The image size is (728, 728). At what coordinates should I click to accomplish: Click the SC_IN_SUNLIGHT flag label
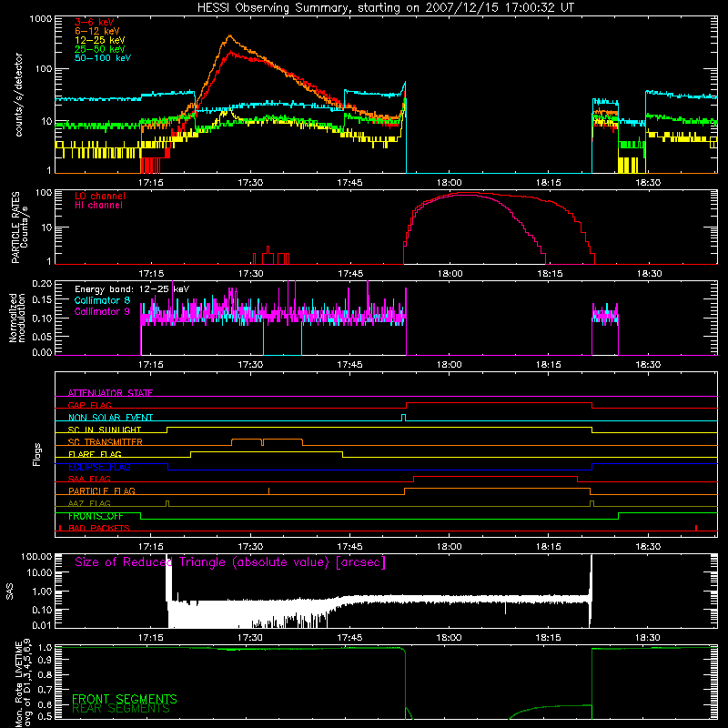point(105,430)
